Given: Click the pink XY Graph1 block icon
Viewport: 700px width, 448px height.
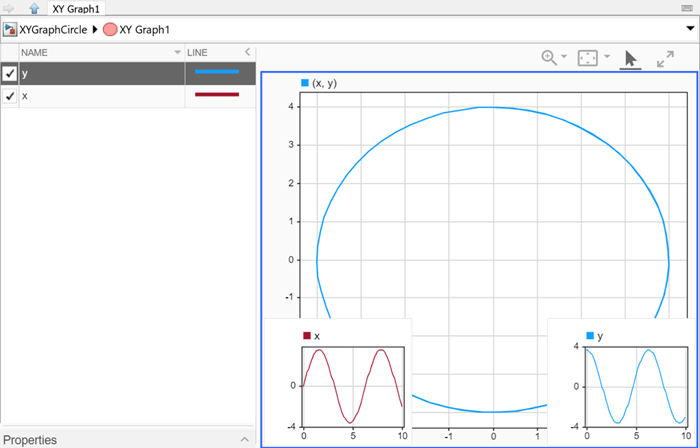Looking at the screenshot, I should point(110,30).
